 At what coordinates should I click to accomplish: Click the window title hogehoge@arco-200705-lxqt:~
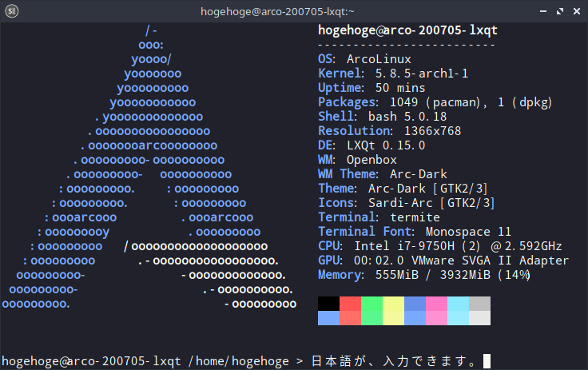click(277, 12)
